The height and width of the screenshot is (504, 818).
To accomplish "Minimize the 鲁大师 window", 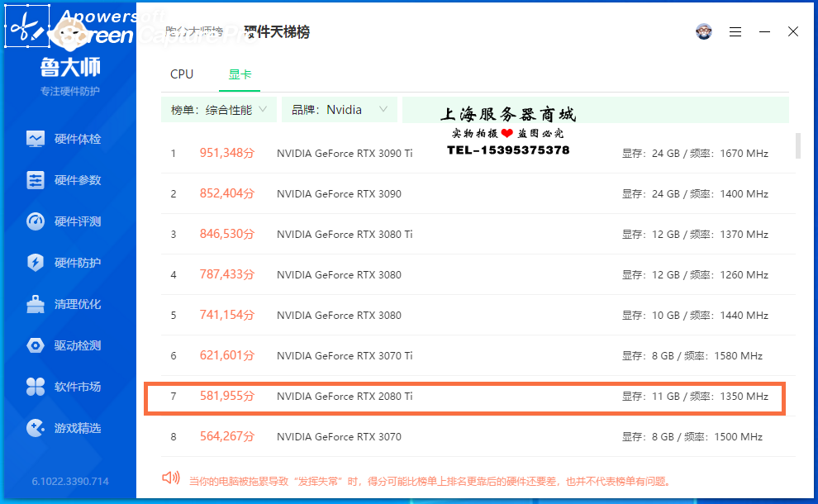I will [764, 32].
